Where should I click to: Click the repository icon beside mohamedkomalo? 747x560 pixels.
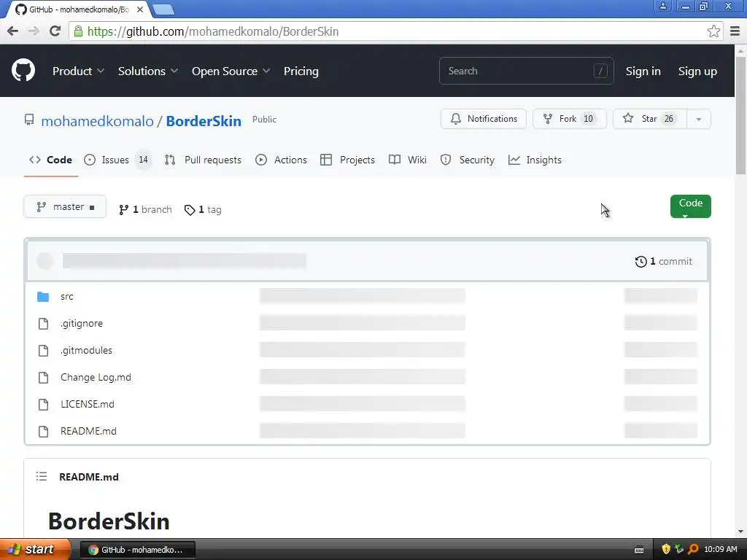pos(29,120)
